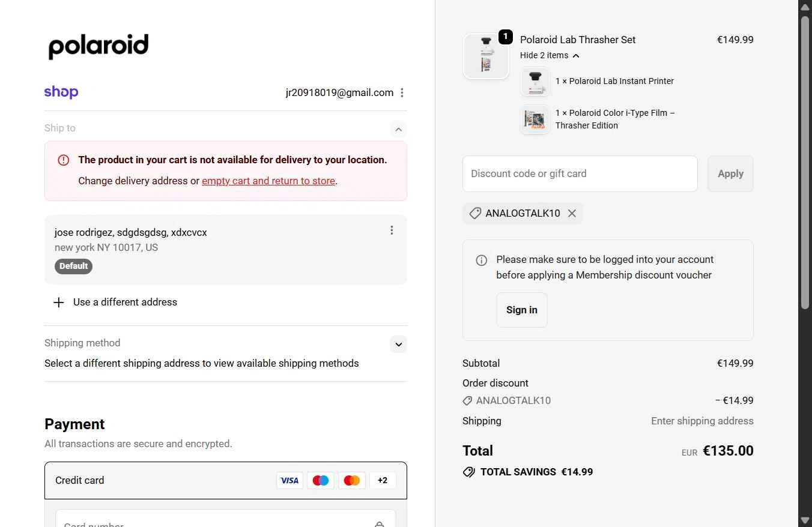Viewport: 812px width, 527px height.
Task: Click empty cart and return to store link
Action: (268, 181)
